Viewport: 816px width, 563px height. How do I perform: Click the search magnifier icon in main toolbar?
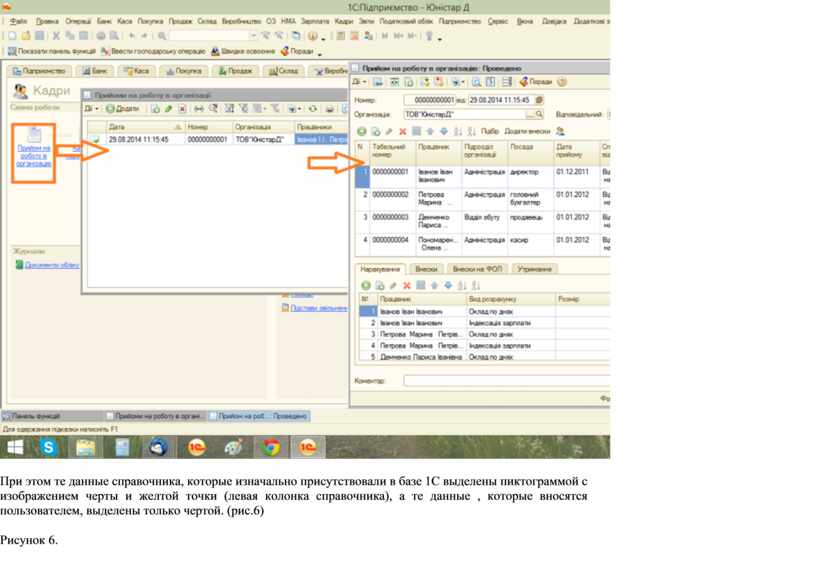click(x=162, y=36)
